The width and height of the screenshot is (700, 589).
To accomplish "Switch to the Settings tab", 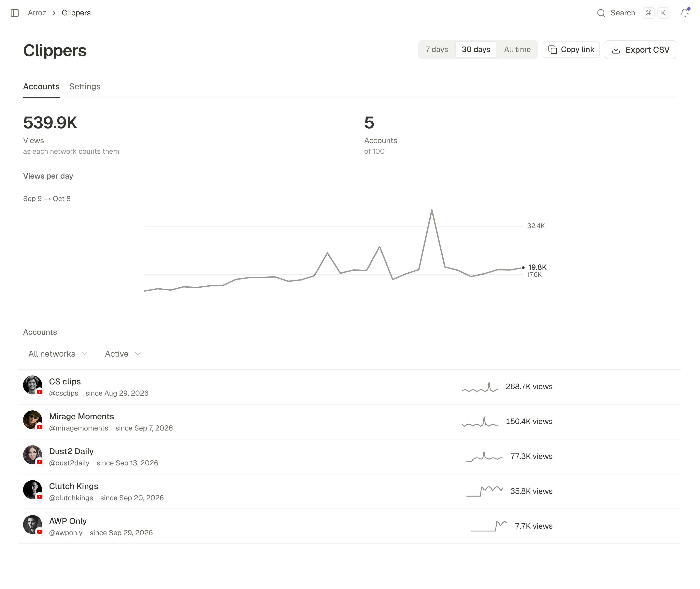I will pyautogui.click(x=85, y=87).
